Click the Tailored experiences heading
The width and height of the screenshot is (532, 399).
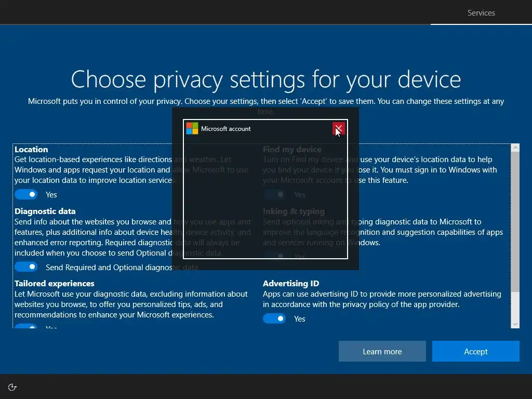coord(54,283)
